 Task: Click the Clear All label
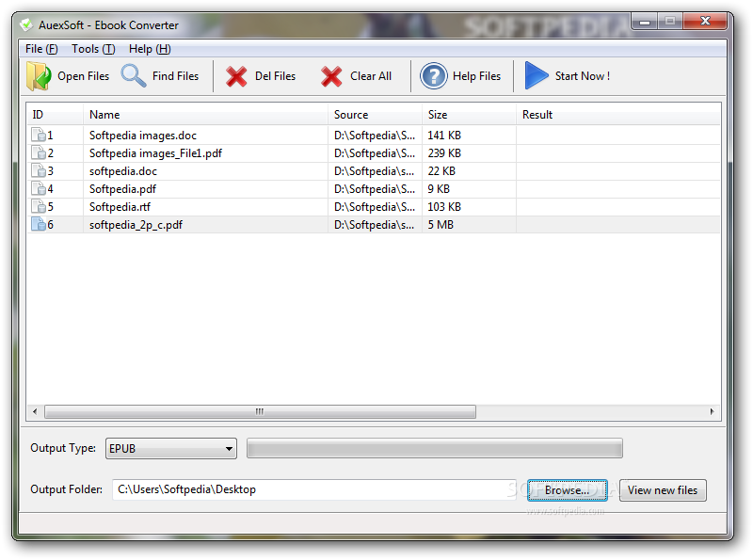[371, 76]
